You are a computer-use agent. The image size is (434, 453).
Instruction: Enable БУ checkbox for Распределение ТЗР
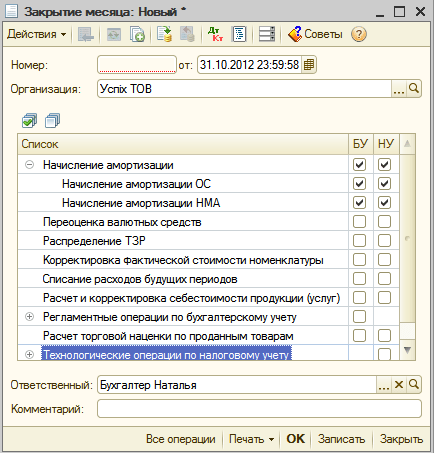pyautogui.click(x=359, y=240)
